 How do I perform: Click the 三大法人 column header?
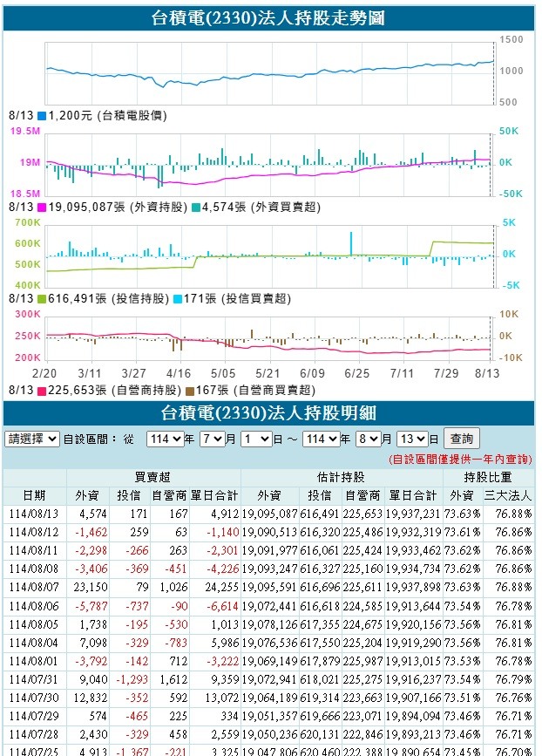pyautogui.click(x=508, y=495)
